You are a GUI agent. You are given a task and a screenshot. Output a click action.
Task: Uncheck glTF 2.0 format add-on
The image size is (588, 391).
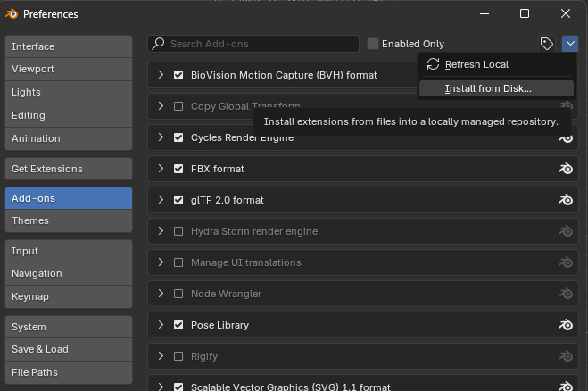pyautogui.click(x=178, y=200)
